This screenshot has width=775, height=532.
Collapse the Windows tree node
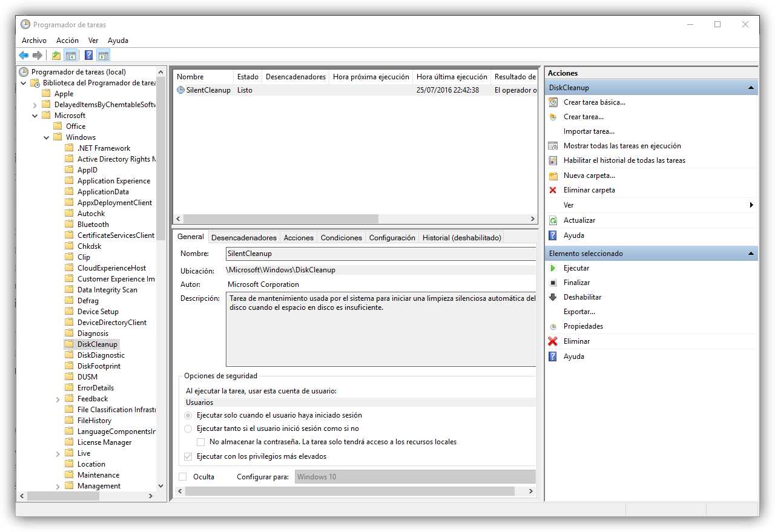[47, 137]
